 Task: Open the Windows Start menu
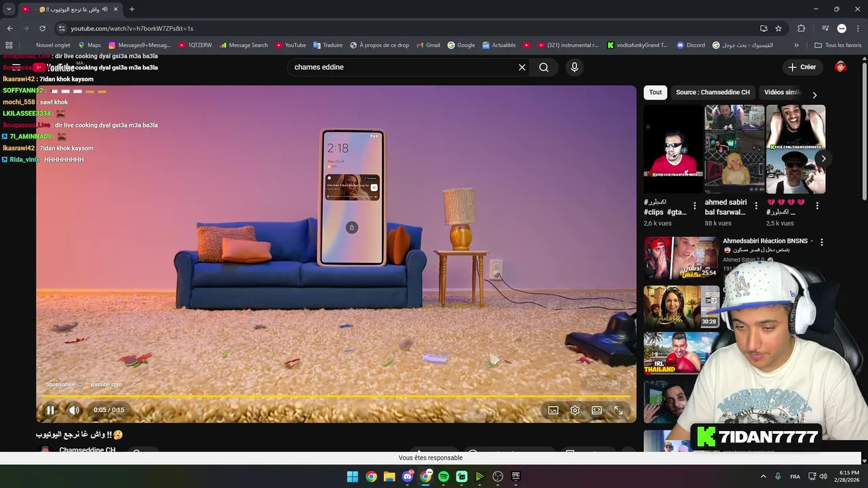(353, 476)
